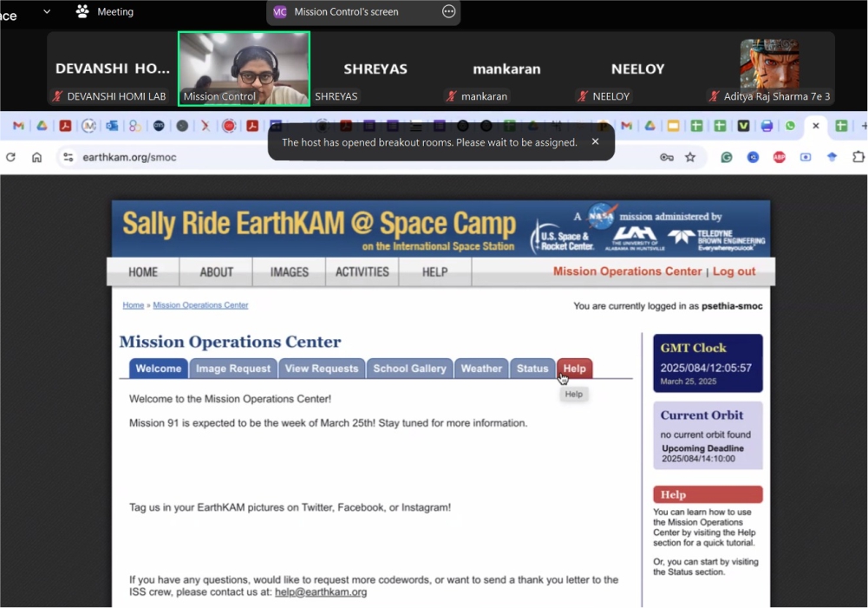The height and width of the screenshot is (608, 868).
Task: Bookmark this page with star icon
Action: 690,157
